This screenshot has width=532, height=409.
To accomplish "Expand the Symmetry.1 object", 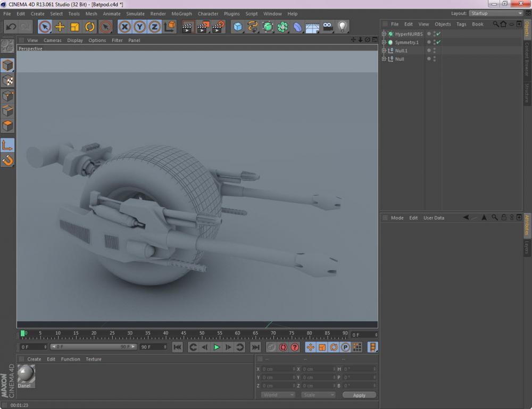I will 384,42.
